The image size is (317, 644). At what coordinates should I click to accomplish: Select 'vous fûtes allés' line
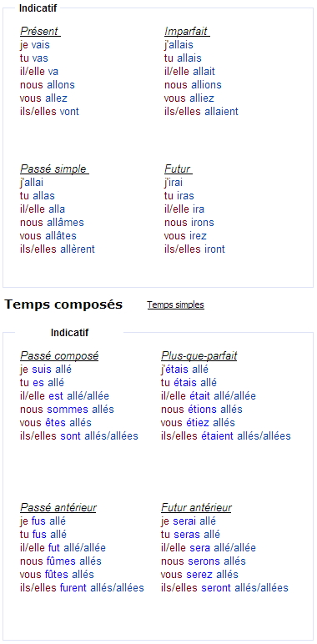(x=57, y=575)
